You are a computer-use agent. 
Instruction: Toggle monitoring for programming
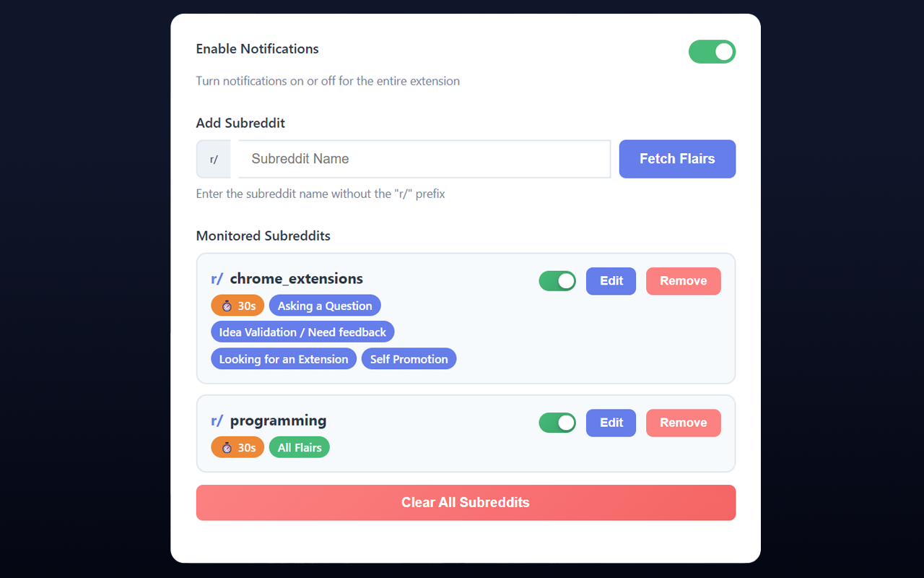click(557, 423)
